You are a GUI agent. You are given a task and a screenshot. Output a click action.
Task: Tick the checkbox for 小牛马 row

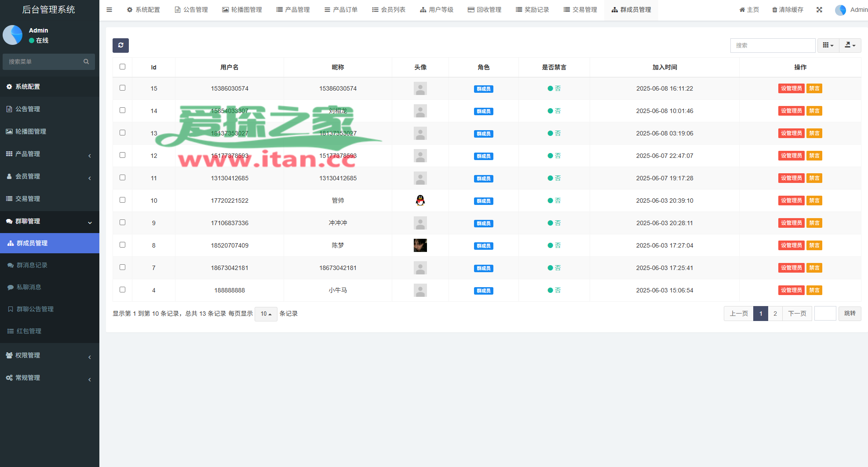(x=122, y=290)
